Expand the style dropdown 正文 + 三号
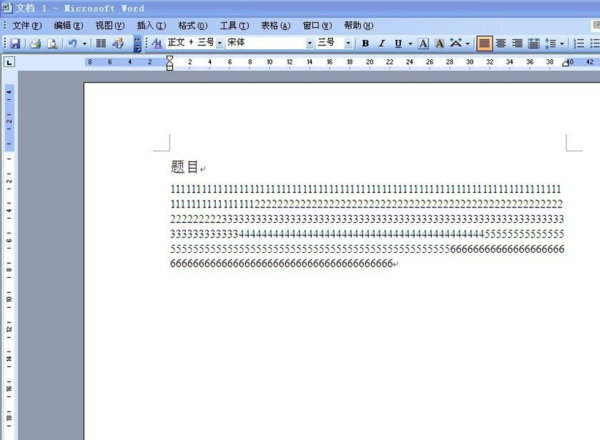Image resolution: width=600 pixels, height=440 pixels. 220,43
